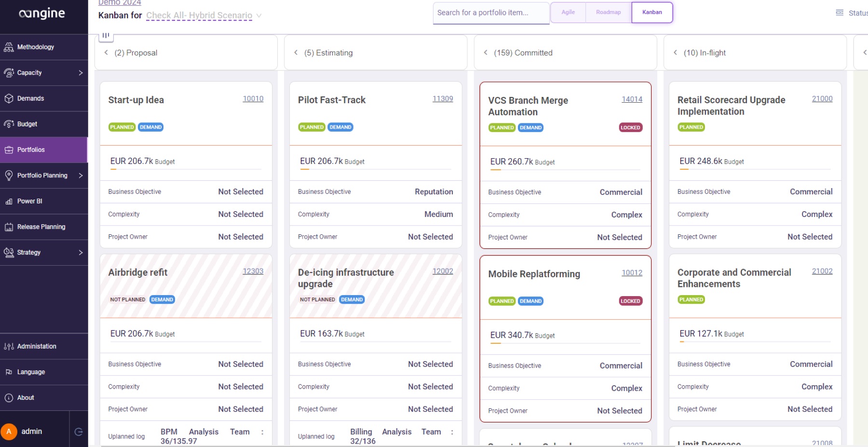
Task: Click the Capacity sidebar icon
Action: click(x=9, y=73)
